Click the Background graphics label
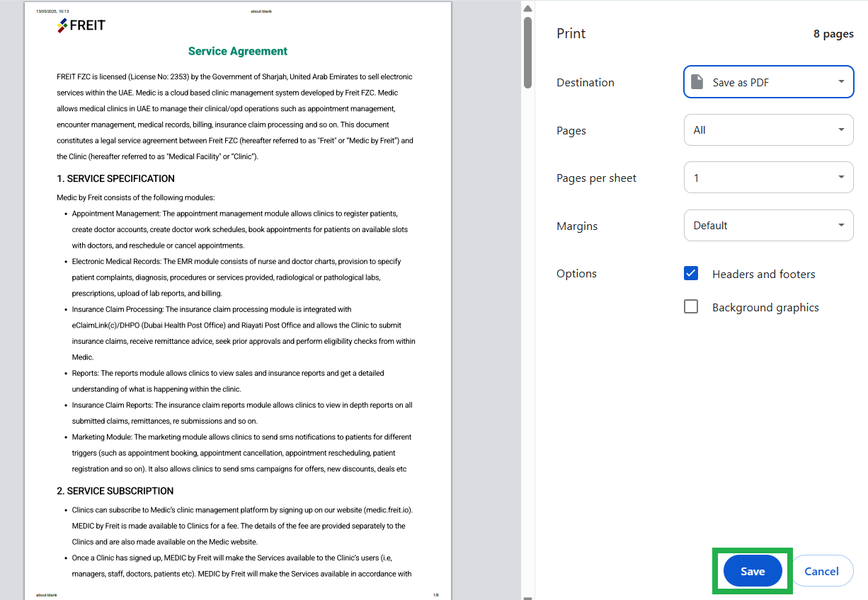This screenshot has height=600, width=868. pos(765,307)
